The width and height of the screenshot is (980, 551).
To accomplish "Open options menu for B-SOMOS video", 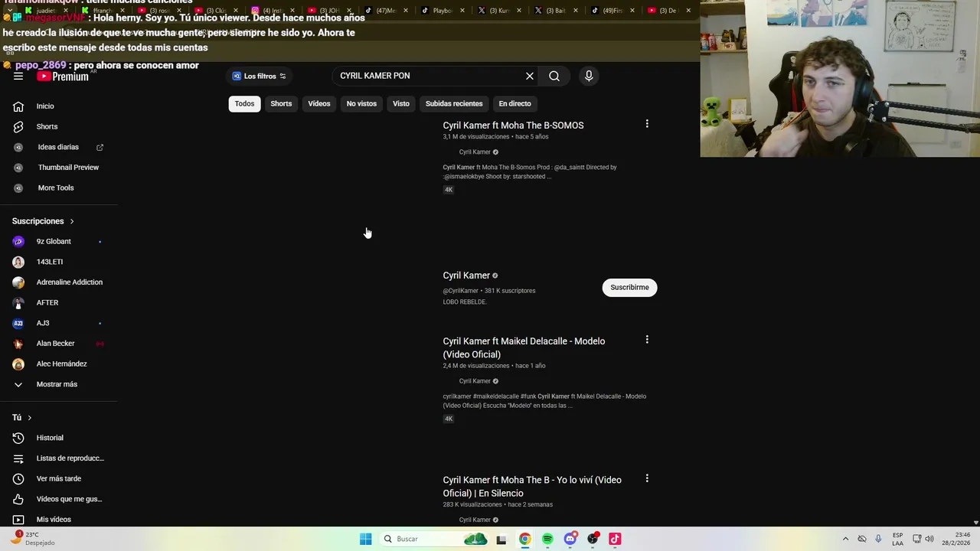I will click(x=647, y=124).
